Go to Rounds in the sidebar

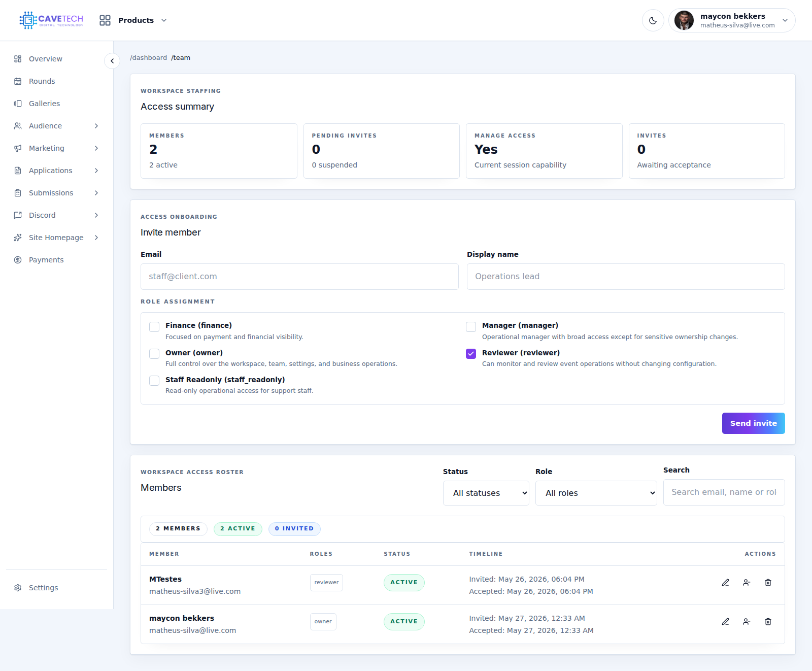coord(56,81)
